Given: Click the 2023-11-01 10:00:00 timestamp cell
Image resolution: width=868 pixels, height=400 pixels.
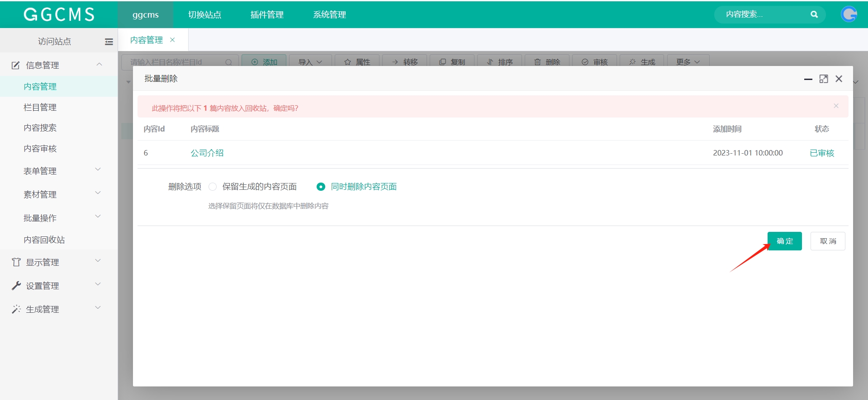Looking at the screenshot, I should 748,153.
